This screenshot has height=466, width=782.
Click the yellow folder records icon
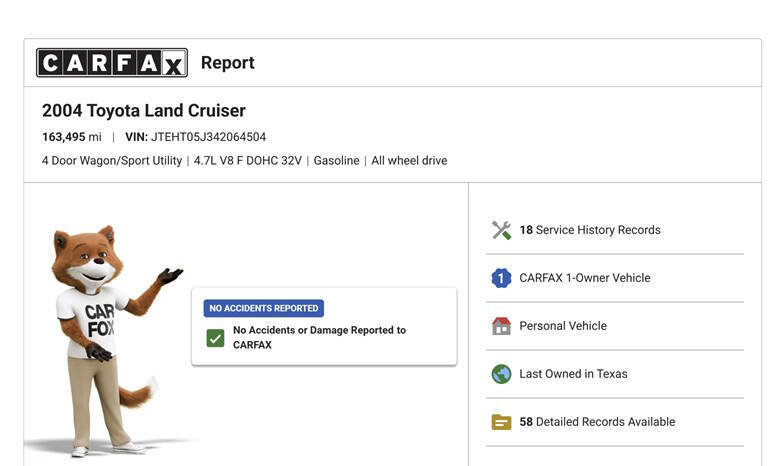click(501, 422)
